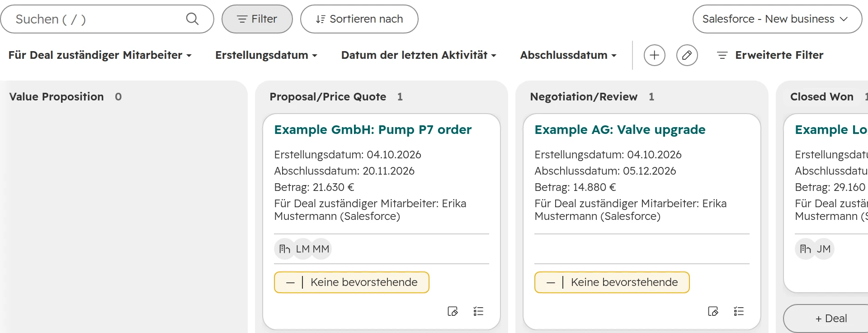Click Negotiation/Review column header
The image size is (868, 333).
[x=584, y=97]
